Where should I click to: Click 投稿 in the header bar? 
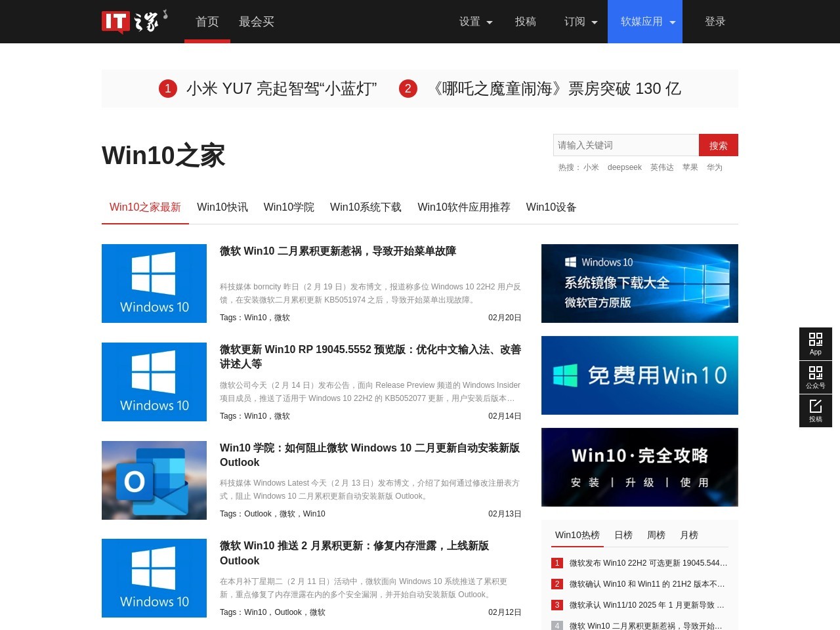[526, 22]
